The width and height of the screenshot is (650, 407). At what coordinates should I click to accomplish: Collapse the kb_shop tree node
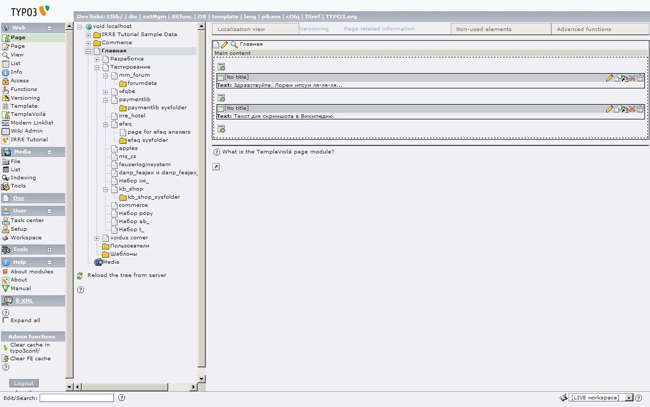pyautogui.click(x=105, y=189)
